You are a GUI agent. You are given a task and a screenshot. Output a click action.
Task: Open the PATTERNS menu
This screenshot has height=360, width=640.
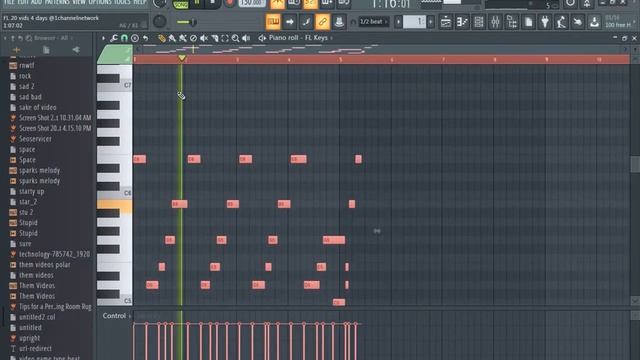(57, 2)
